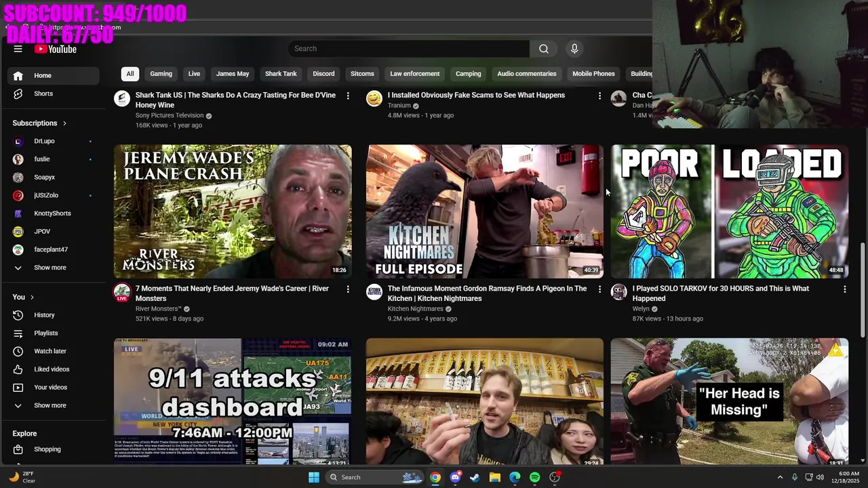
Task: Open options menu for SOLO TARKOV video
Action: pyautogui.click(x=844, y=289)
